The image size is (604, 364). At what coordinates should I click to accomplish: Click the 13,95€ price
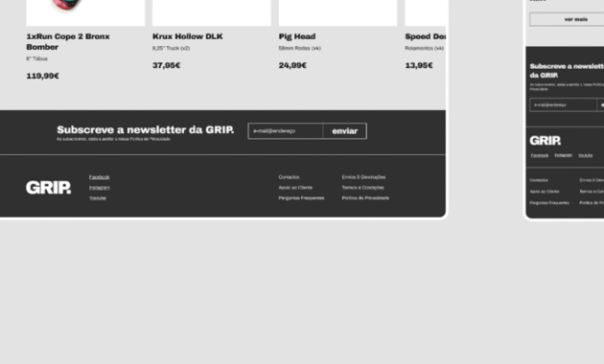419,65
